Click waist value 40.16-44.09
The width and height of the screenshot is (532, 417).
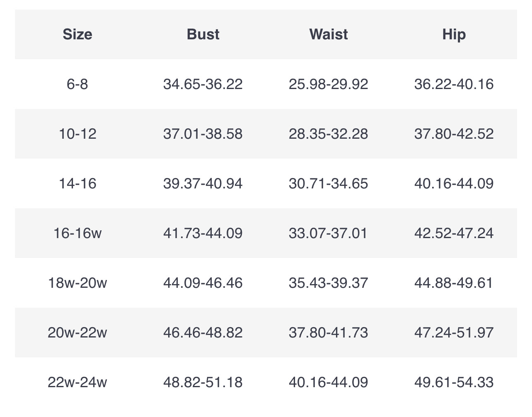click(329, 382)
